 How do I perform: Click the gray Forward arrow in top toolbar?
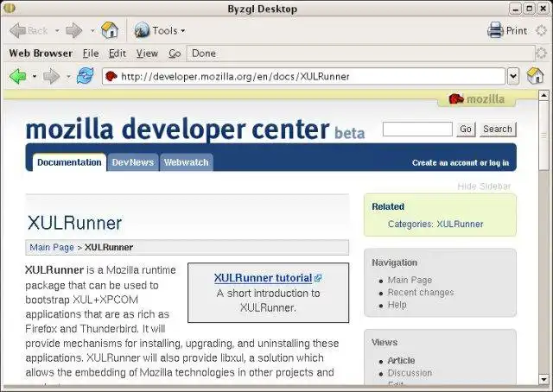tap(74, 31)
